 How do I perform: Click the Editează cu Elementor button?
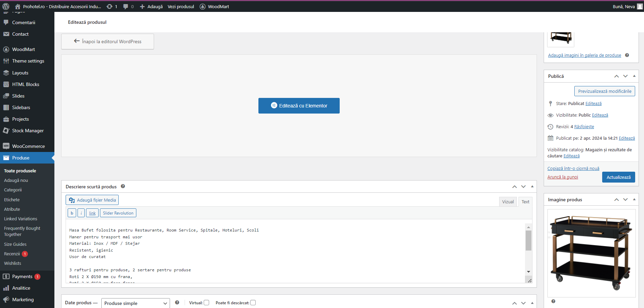[299, 106]
